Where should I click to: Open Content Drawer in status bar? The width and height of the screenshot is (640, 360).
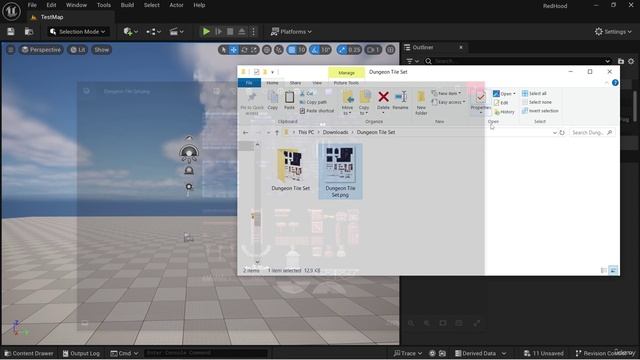click(x=29, y=353)
